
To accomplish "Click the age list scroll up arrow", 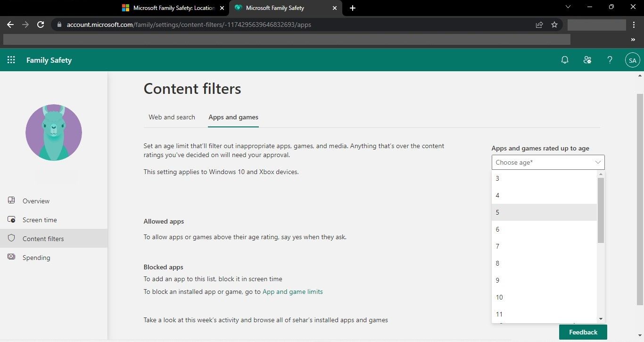I will pos(601,174).
